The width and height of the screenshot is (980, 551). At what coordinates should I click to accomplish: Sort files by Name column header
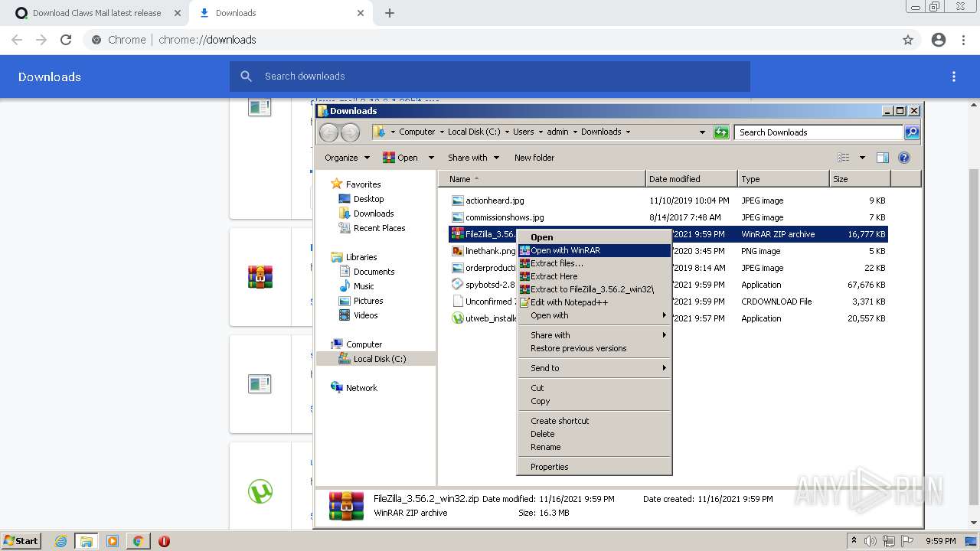point(543,179)
